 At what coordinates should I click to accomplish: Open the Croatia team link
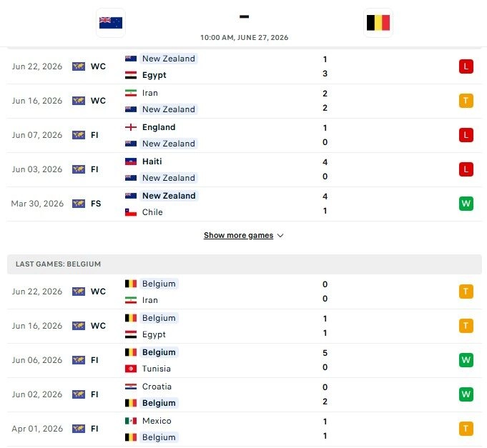point(157,387)
